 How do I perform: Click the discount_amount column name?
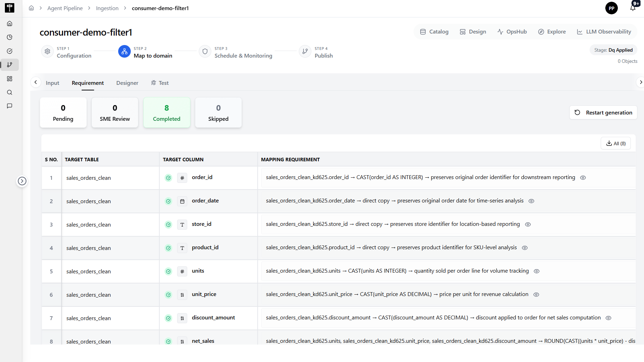coord(213,318)
